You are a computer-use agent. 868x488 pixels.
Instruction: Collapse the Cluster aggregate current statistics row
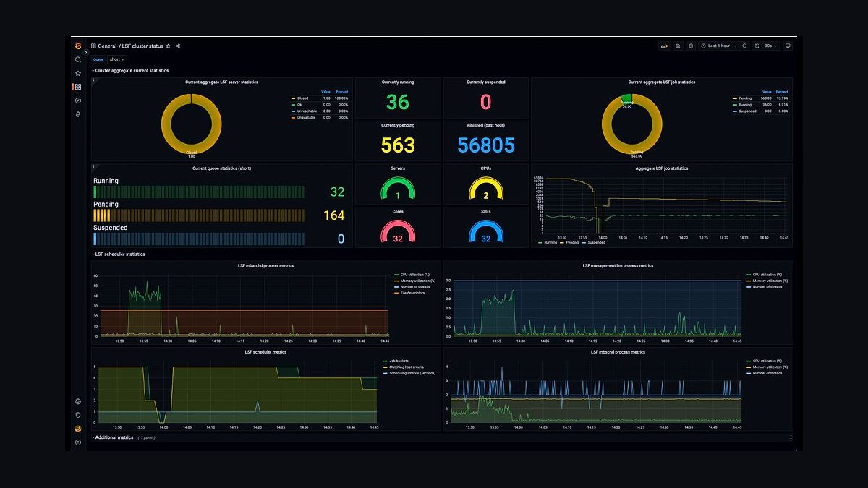130,71
